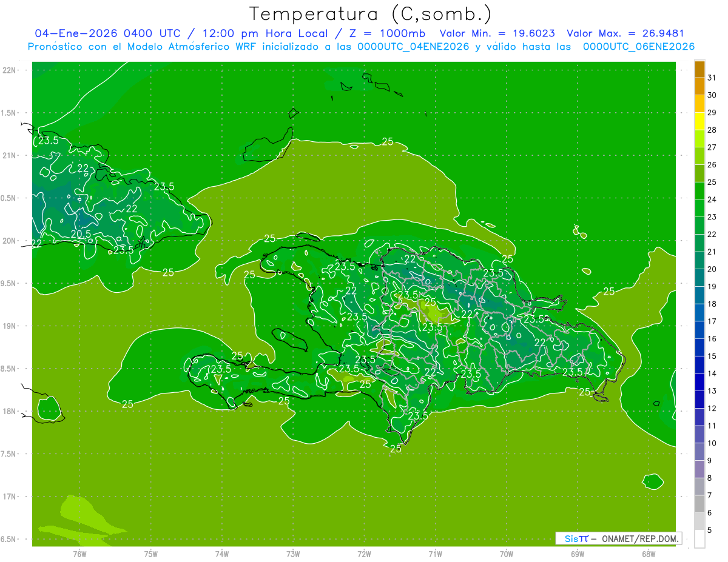Click the "71W" longitude axis label
728x562 pixels.
pos(435,554)
